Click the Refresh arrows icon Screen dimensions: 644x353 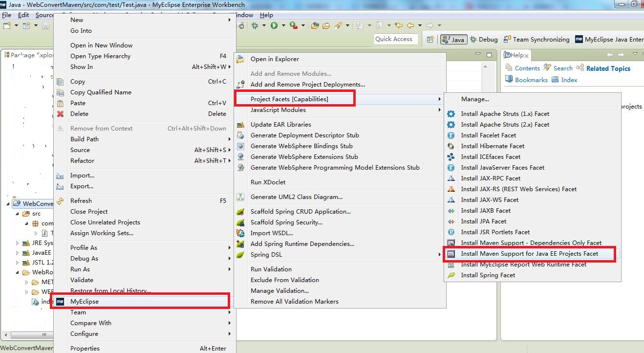point(60,201)
